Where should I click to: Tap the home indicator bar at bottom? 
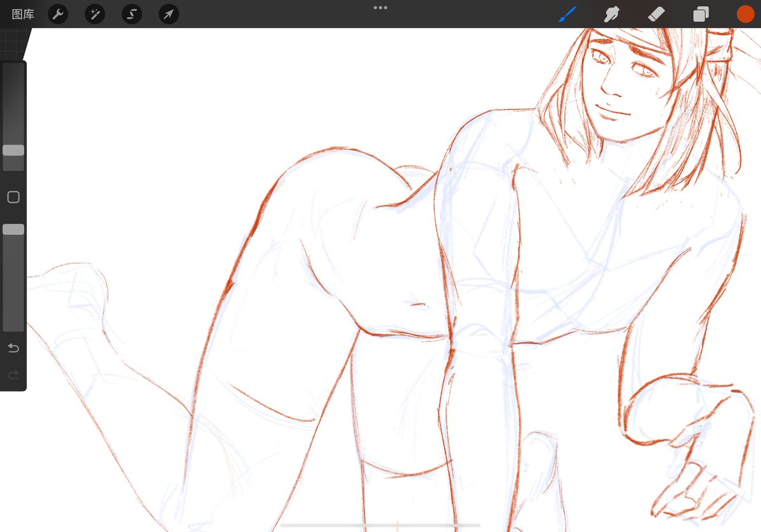tap(381, 525)
